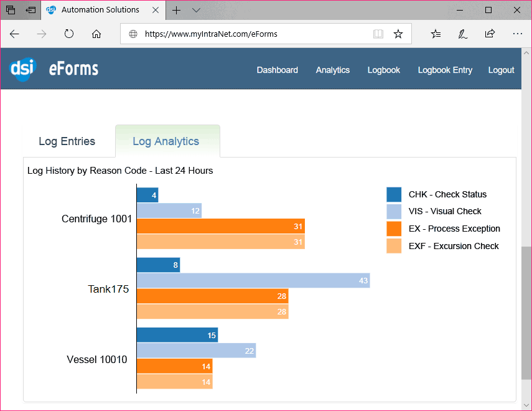532x411 pixels.
Task: Click VIS - Visual Check legend swatch
Action: tap(394, 211)
